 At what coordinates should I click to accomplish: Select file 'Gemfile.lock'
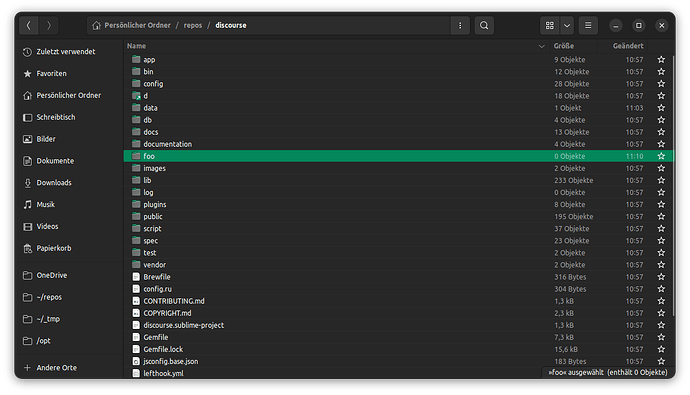click(x=163, y=349)
